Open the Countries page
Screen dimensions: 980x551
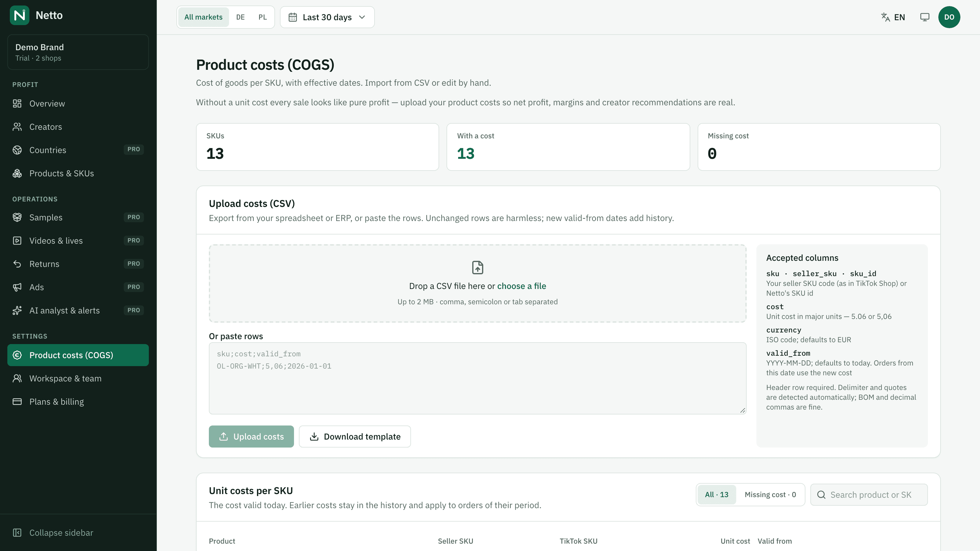78,150
